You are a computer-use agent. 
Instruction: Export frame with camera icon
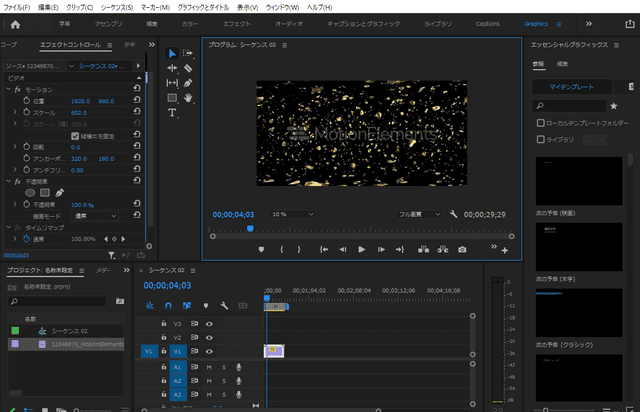pyautogui.click(x=462, y=249)
